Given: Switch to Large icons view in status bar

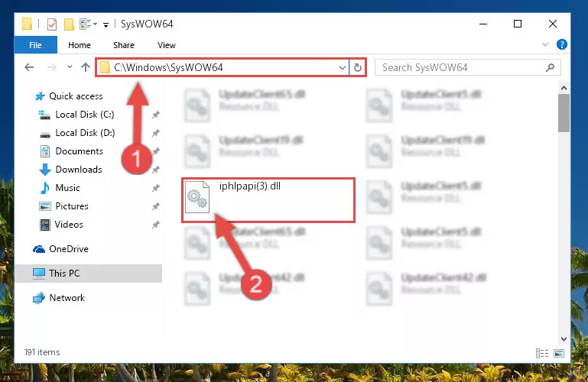Looking at the screenshot, I should pyautogui.click(x=559, y=353).
